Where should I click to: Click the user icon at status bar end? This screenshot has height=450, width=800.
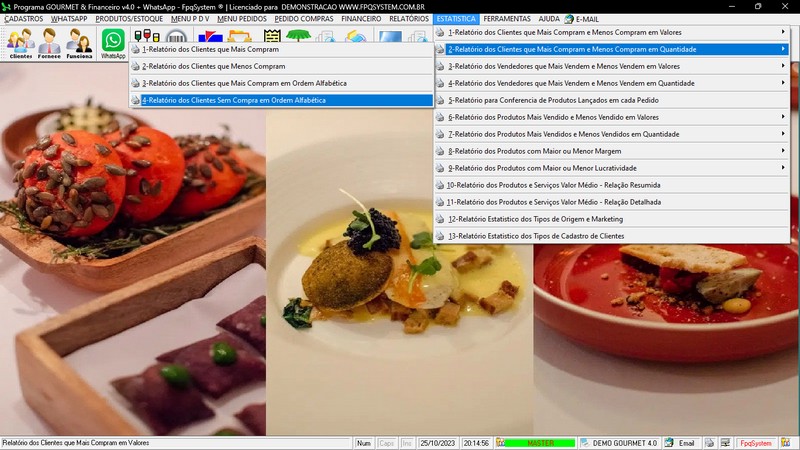pos(785,443)
